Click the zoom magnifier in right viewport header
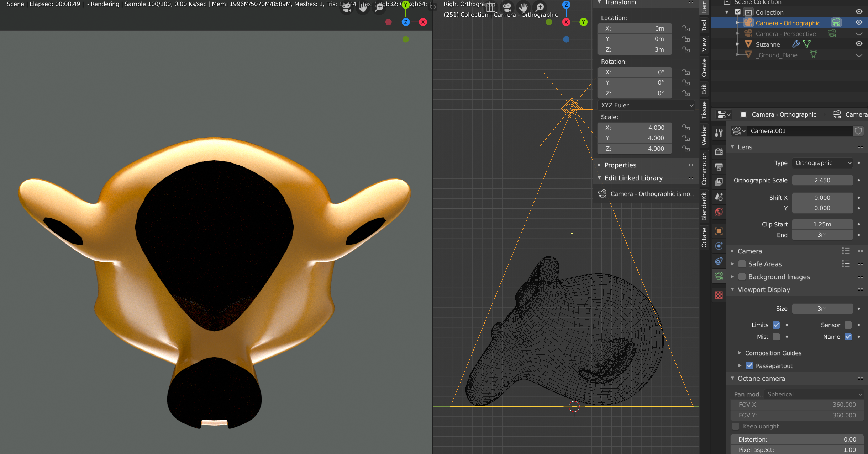 [540, 7]
